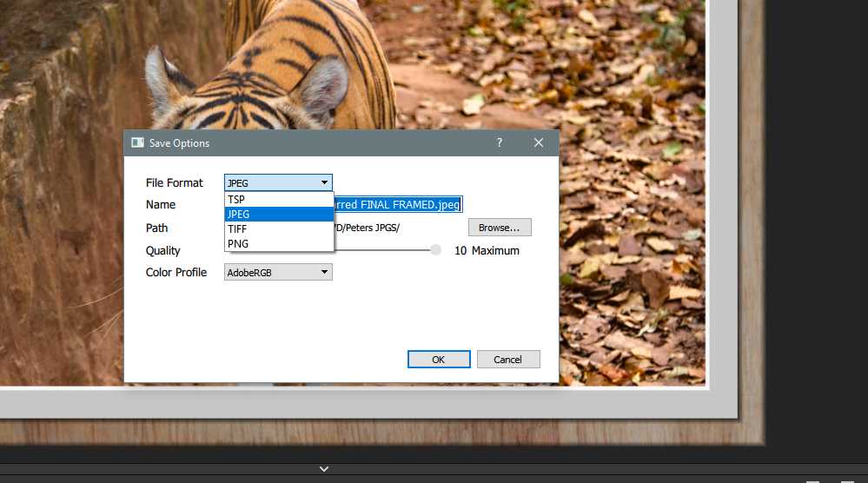Open the Color Profile AdobeRGB dropdown
Image resolution: width=868 pixels, height=483 pixels.
pos(278,272)
